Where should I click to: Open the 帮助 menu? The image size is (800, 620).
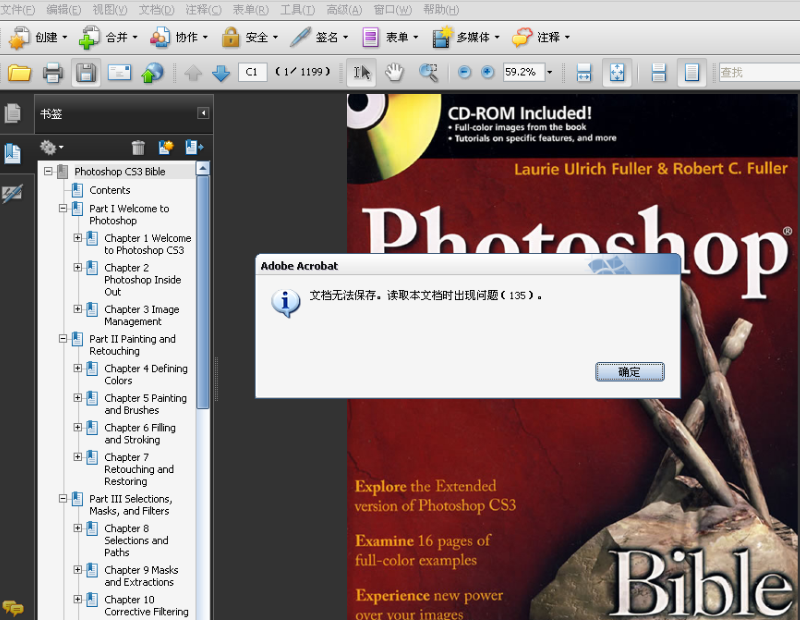click(x=441, y=10)
